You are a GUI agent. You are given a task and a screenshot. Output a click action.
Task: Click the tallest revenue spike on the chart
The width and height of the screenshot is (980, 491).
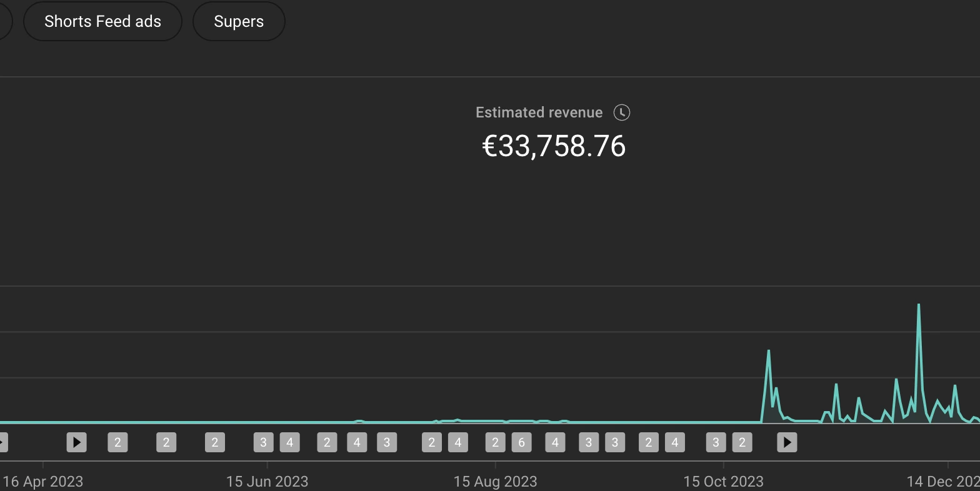tap(918, 305)
